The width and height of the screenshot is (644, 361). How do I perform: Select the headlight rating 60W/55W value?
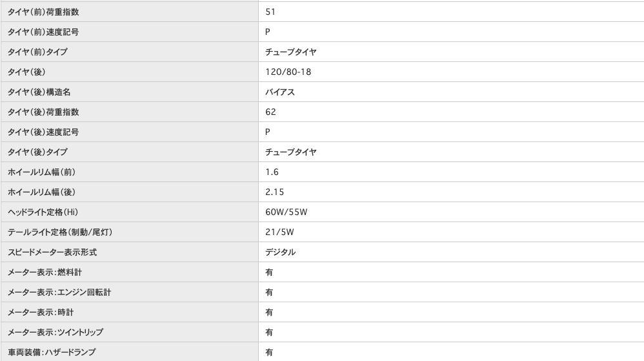pos(285,212)
